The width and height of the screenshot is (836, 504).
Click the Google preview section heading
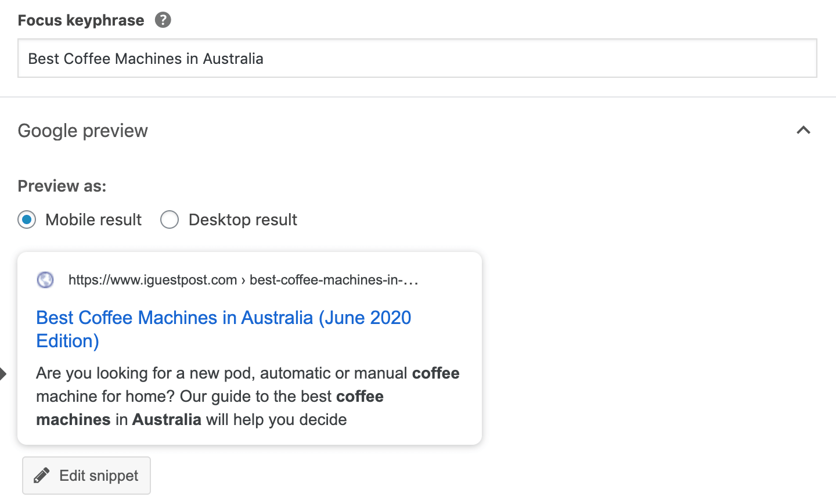click(83, 131)
